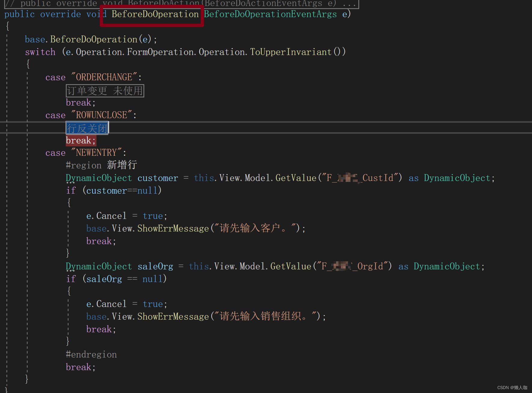532x393 pixels.
Task: Click the '#region 新增行' directive
Action: [x=101, y=165]
